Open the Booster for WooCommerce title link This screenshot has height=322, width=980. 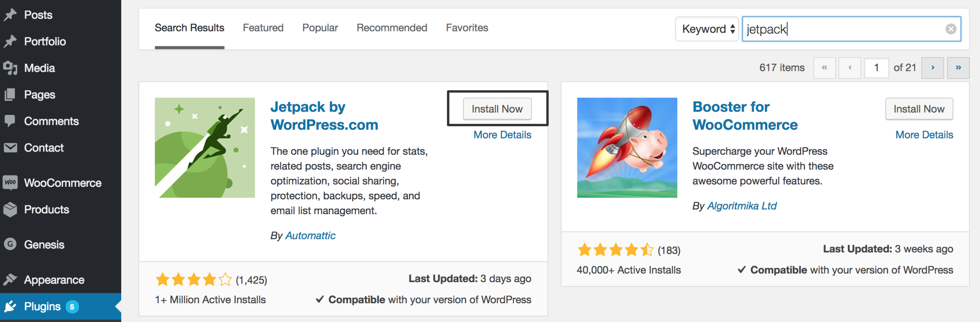click(745, 116)
